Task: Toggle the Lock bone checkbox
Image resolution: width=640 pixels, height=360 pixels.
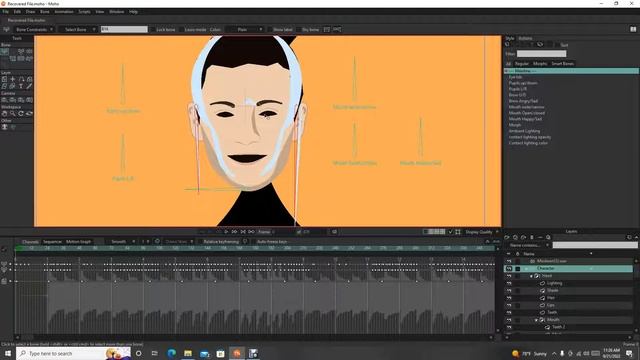Action: coord(153,30)
